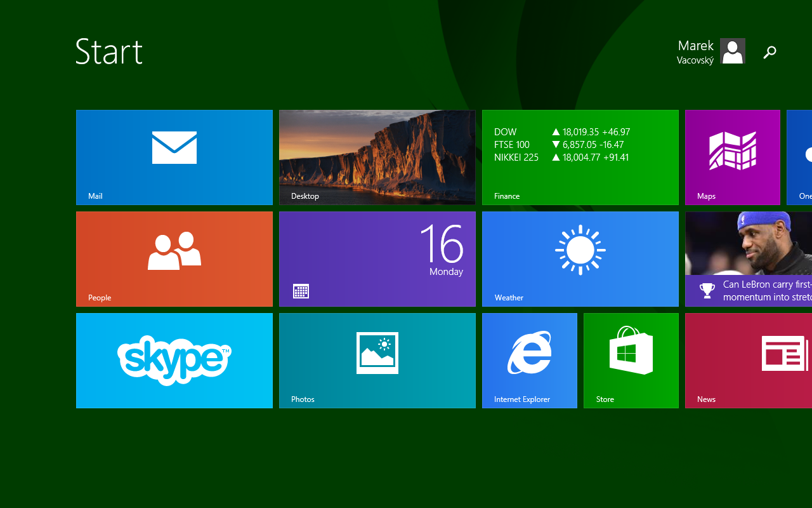Click the Mail tile label
This screenshot has width=812, height=508.
point(95,196)
